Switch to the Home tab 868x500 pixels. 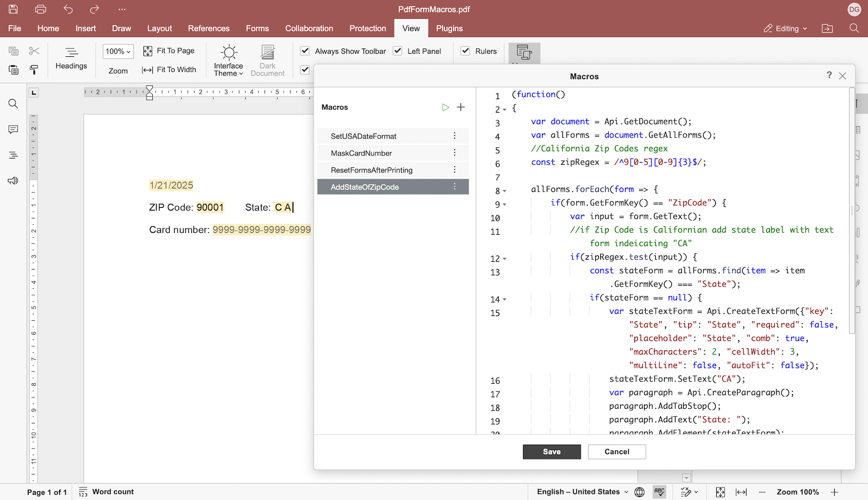[x=48, y=28]
